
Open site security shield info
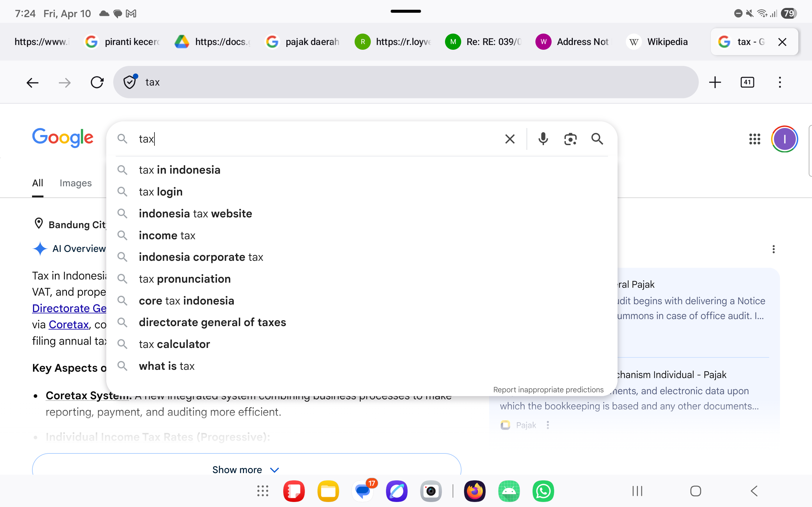click(129, 82)
